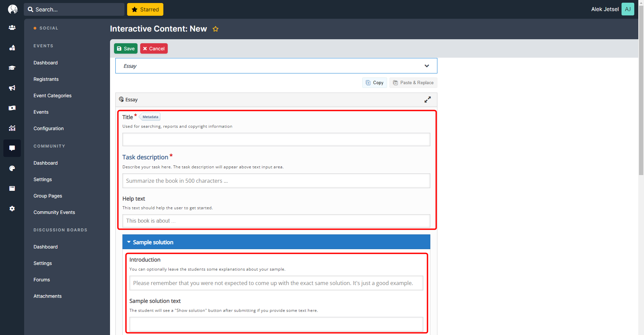Click the Title input field
The image size is (644, 335).
[x=276, y=139]
